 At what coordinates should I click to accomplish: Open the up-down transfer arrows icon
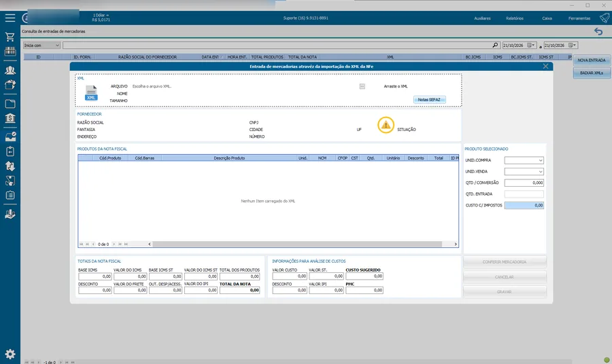pos(10,166)
